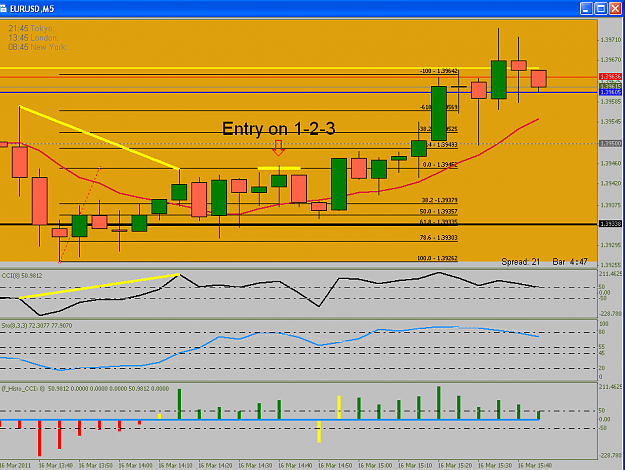
Task: Click the '16 Mar 13:50' time axis label
Action: (96, 465)
